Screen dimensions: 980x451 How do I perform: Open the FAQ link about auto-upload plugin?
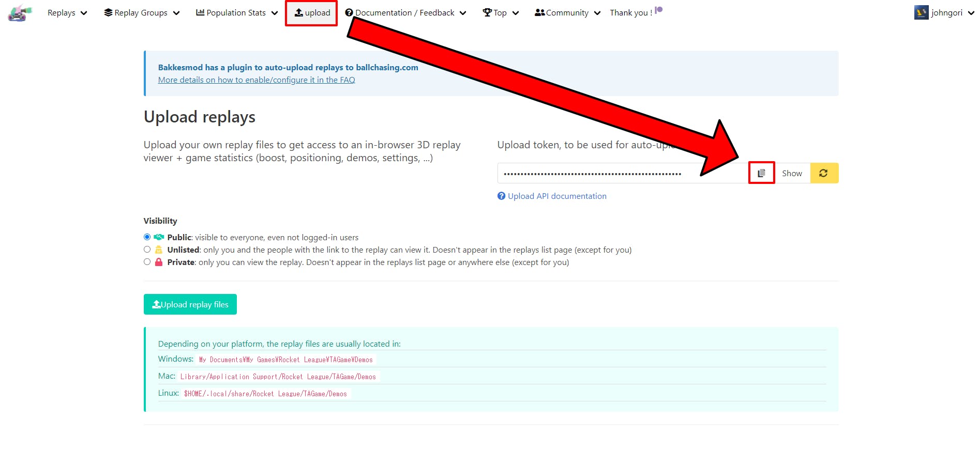coord(257,80)
